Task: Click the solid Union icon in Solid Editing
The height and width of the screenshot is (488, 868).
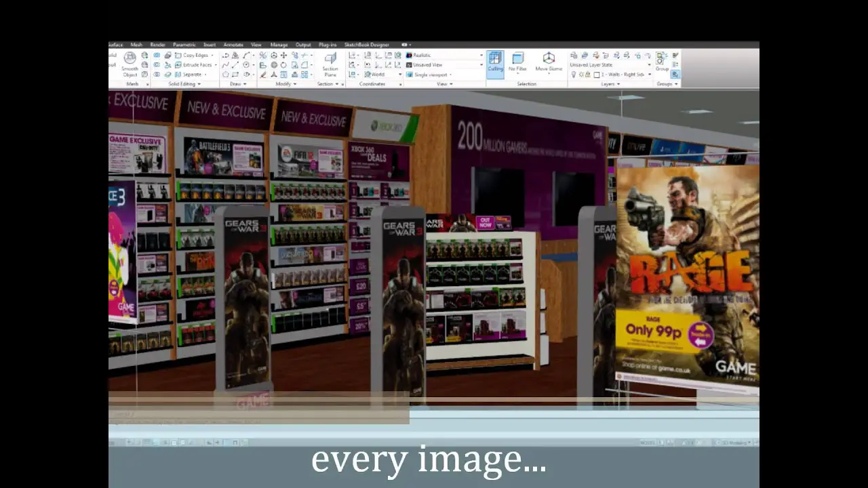Action: [x=157, y=56]
